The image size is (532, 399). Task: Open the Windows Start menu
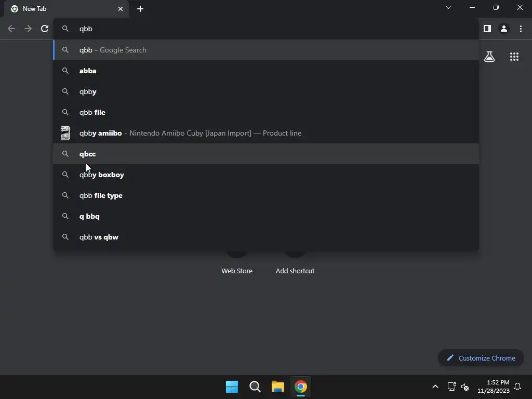[232, 387]
